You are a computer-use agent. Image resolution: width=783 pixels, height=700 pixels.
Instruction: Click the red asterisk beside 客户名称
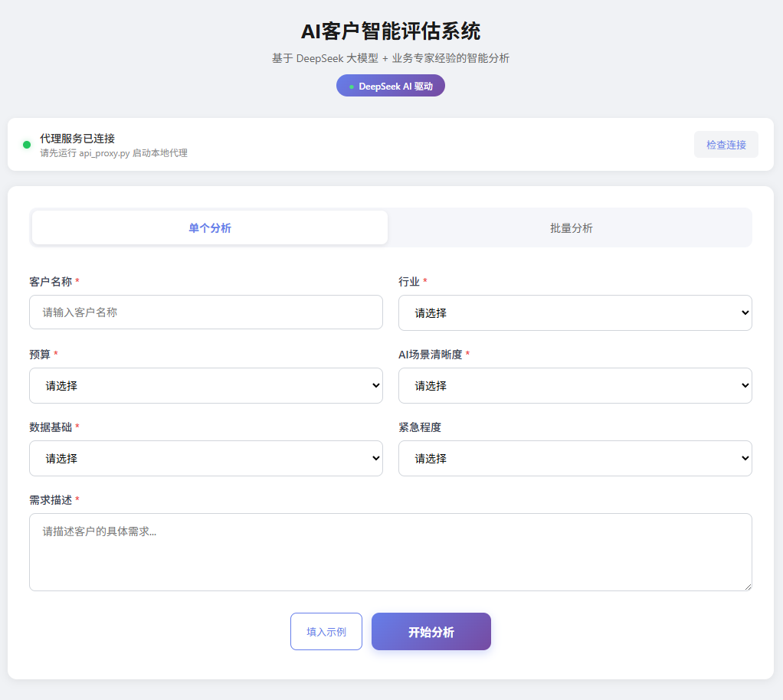click(77, 281)
